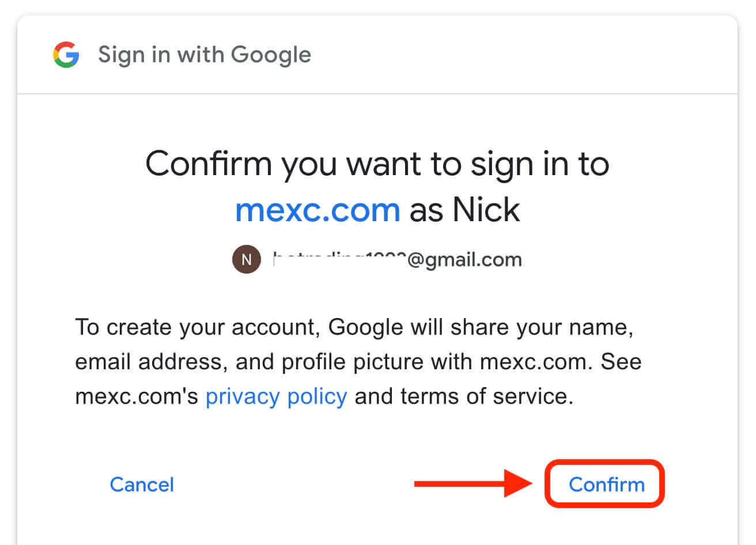Click the blue mexc.com link
Image resolution: width=756 pixels, height=545 pixels.
pyautogui.click(x=317, y=209)
